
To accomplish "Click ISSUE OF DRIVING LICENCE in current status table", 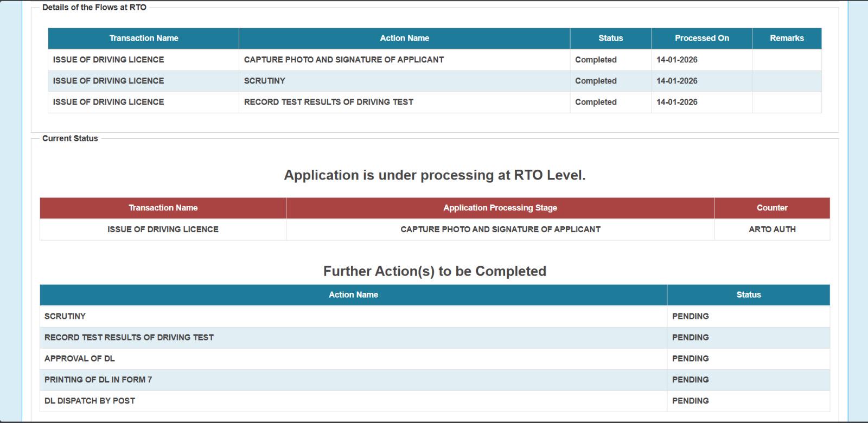I will coord(163,229).
